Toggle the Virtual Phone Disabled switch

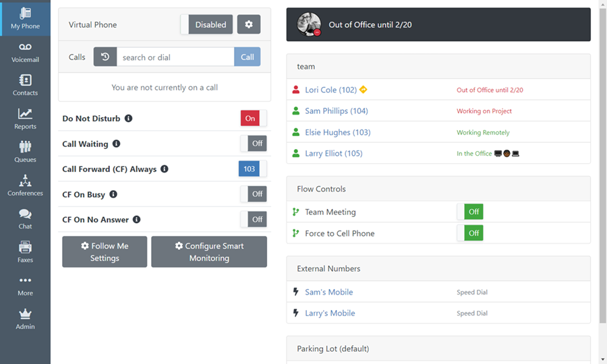click(207, 25)
